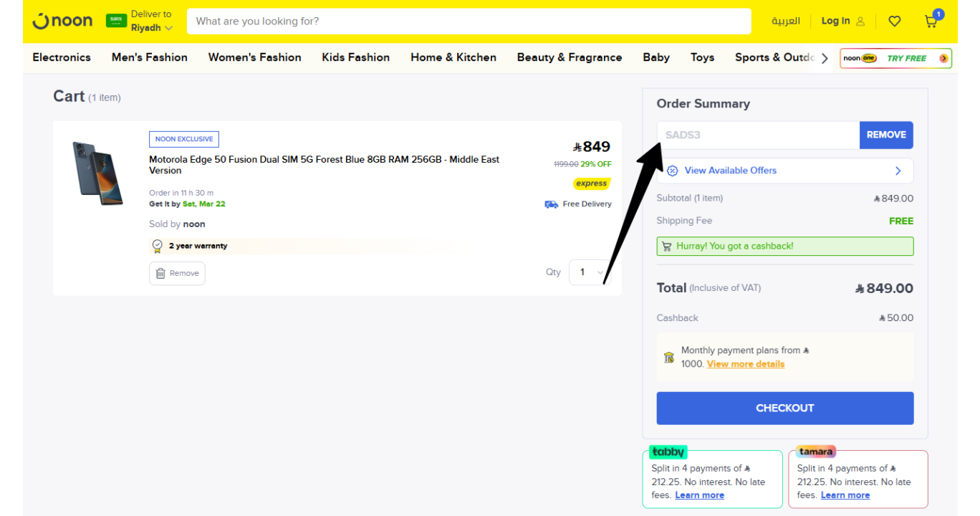The height and width of the screenshot is (516, 980).
Task: Click the Total 849.00 amount
Action: point(885,289)
